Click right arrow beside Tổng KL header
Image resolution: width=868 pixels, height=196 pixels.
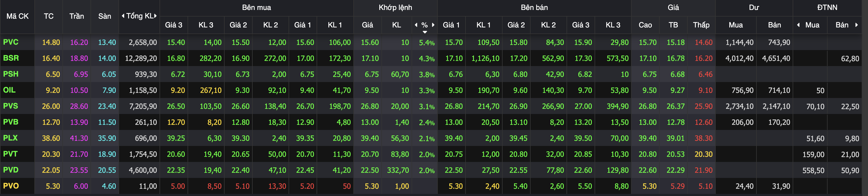(155, 16)
